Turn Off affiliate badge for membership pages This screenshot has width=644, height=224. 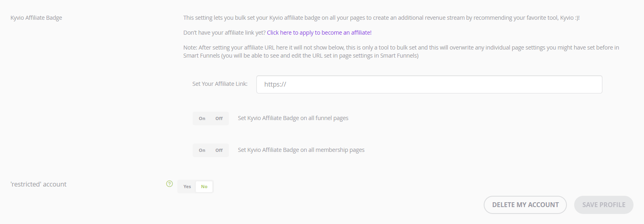point(219,150)
